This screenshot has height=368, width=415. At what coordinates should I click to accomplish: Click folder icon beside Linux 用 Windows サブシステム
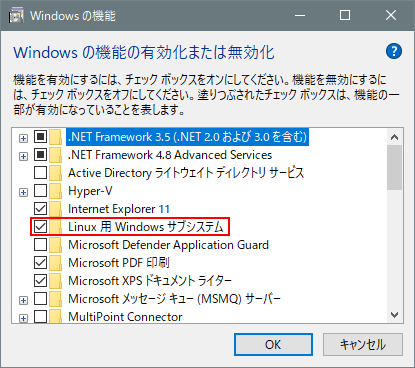(55, 227)
